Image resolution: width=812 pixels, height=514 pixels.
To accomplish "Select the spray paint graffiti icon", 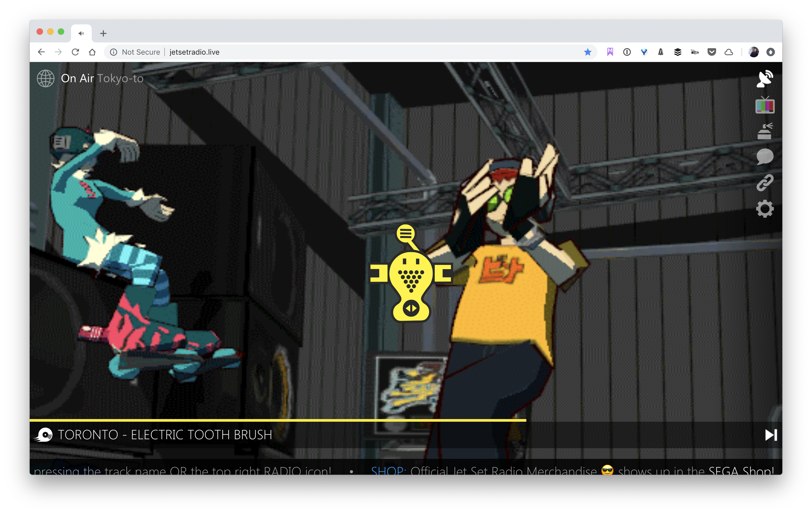I will click(x=765, y=131).
